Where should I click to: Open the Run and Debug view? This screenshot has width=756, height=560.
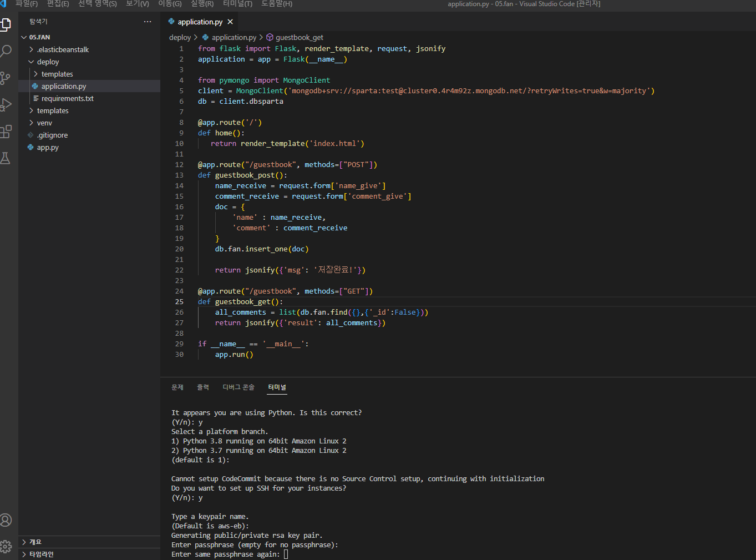click(x=6, y=105)
